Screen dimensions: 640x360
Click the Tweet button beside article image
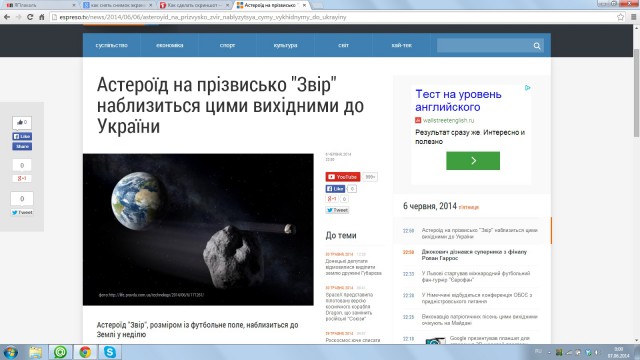pos(337,210)
